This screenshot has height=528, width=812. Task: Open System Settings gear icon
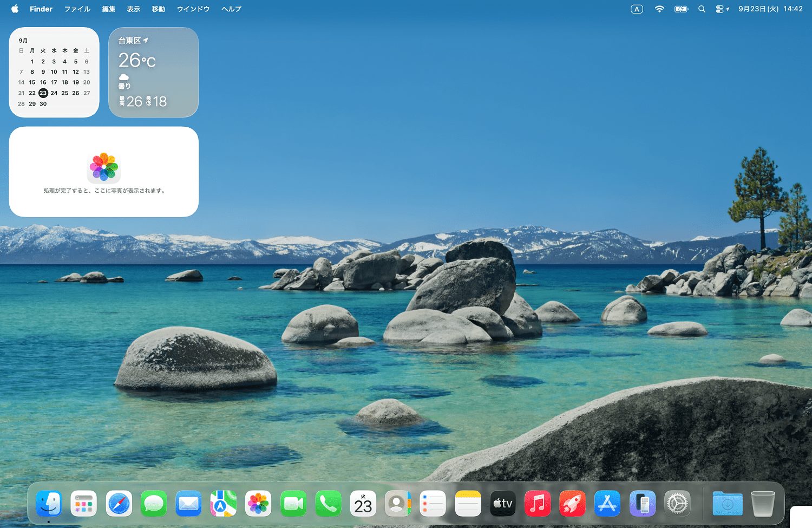click(677, 504)
